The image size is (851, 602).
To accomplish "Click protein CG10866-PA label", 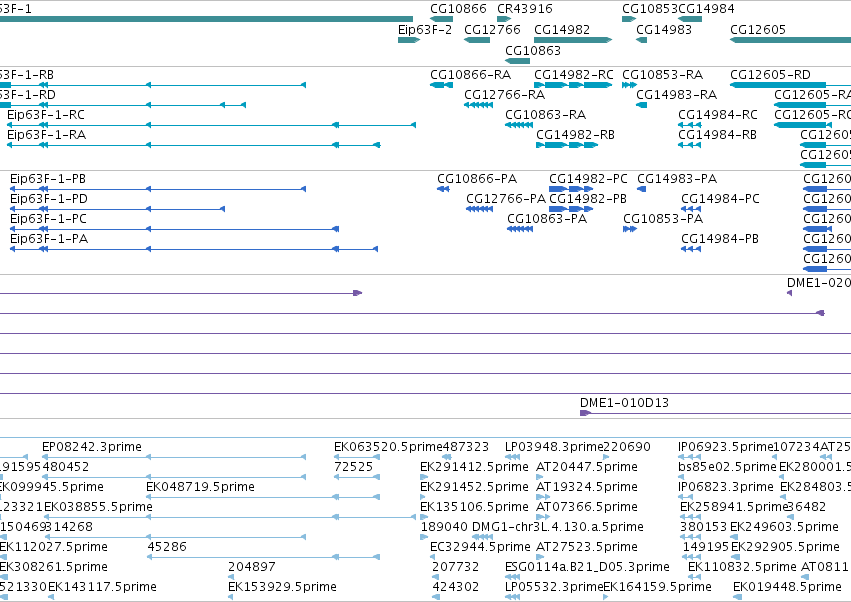I will [x=477, y=179].
